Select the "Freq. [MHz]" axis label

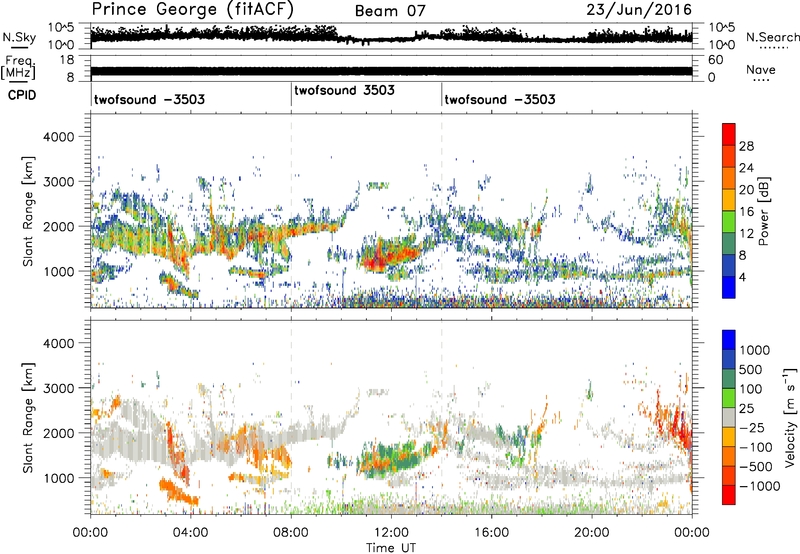click(x=18, y=67)
